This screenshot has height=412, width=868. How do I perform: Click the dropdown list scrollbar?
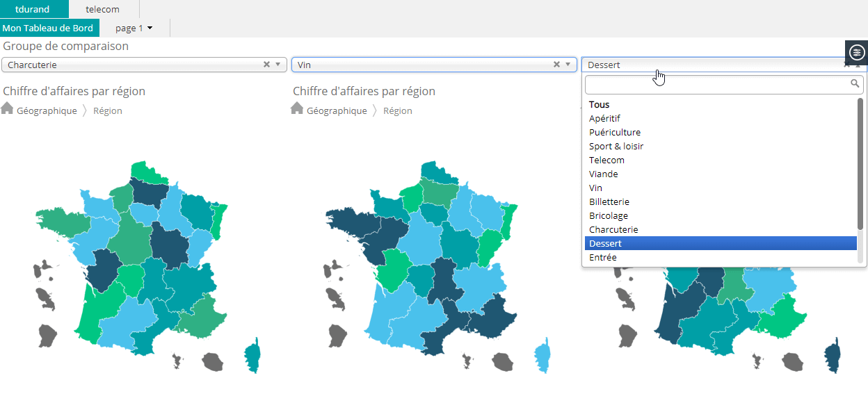pos(860,163)
